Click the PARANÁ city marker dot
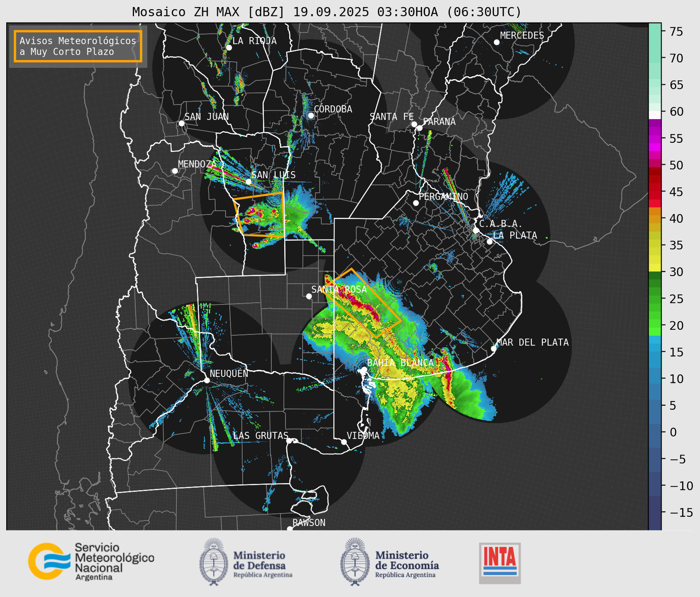Image resolution: width=700 pixels, height=597 pixels. click(x=420, y=128)
